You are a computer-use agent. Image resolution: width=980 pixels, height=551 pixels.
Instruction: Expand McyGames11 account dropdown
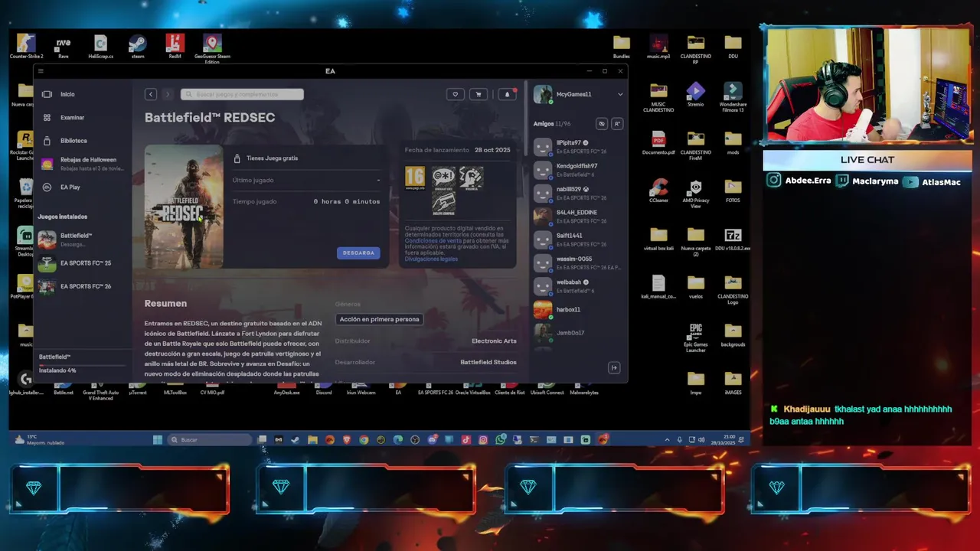click(x=620, y=94)
